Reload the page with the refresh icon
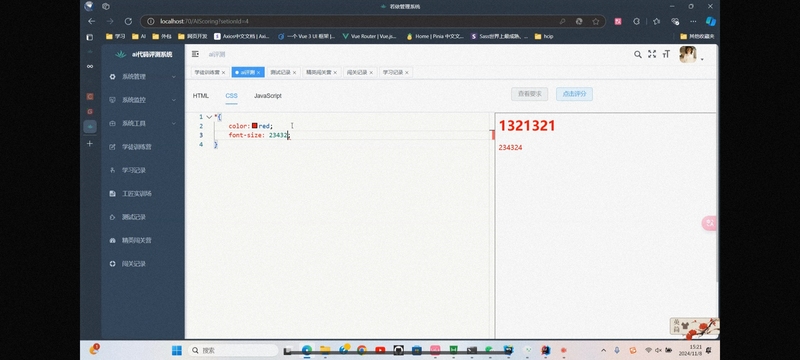Viewport: 800px width, 360px height. (x=128, y=21)
